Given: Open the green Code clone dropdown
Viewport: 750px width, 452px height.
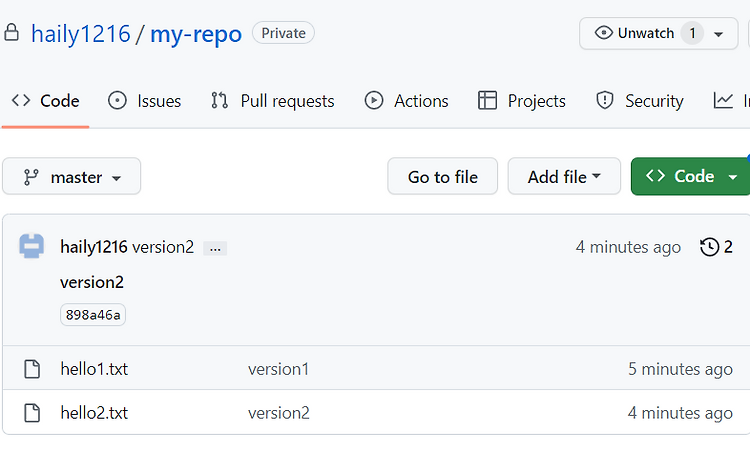Looking at the screenshot, I should pyautogui.click(x=691, y=176).
